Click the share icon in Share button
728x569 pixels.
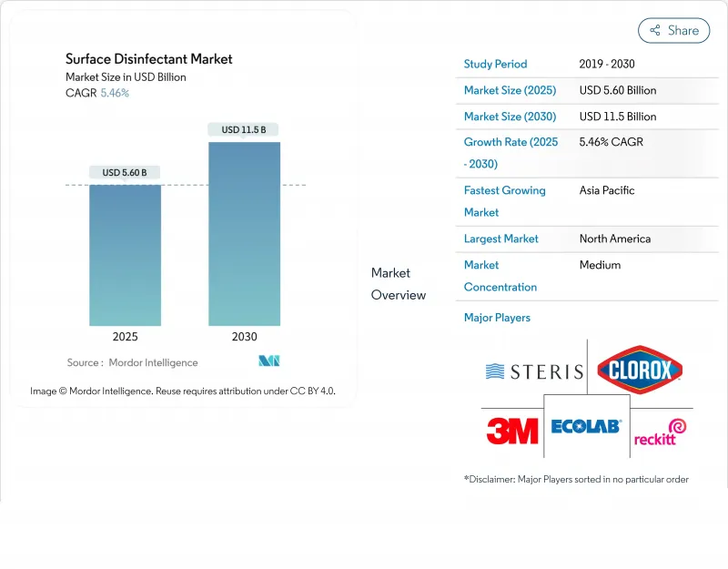click(x=654, y=30)
